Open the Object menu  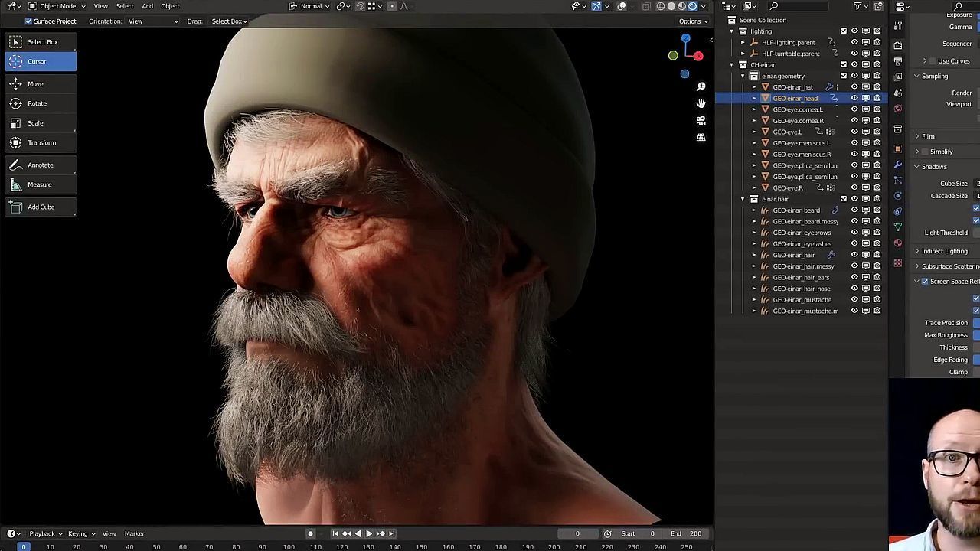[x=170, y=6]
